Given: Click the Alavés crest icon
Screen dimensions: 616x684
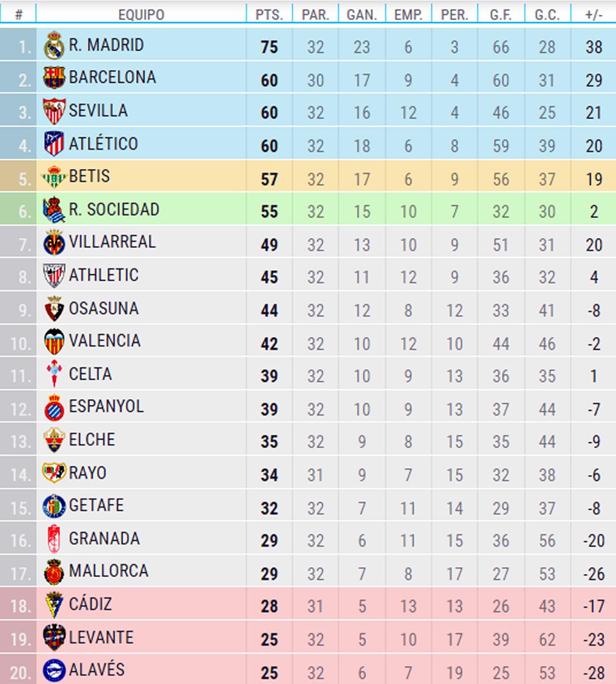Looking at the screenshot, I should 54,670.
